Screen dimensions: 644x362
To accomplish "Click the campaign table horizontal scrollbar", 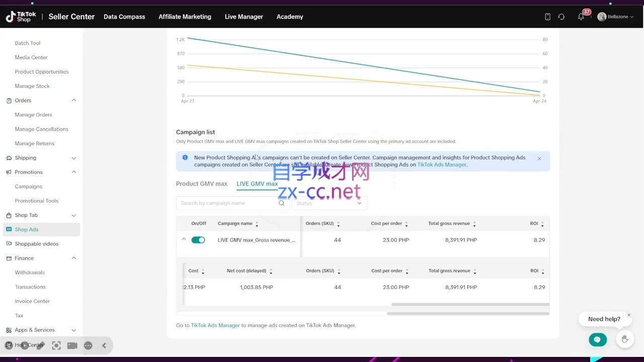I will [468, 313].
